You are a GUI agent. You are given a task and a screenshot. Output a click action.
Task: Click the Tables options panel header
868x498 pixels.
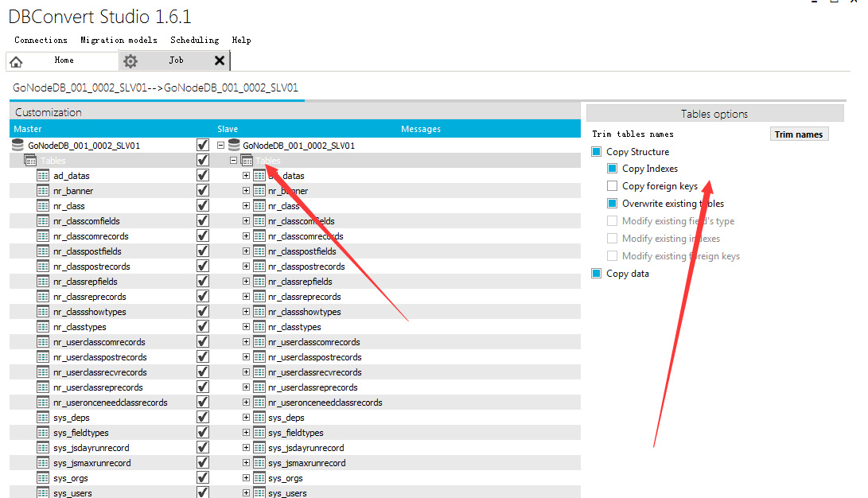tap(714, 114)
